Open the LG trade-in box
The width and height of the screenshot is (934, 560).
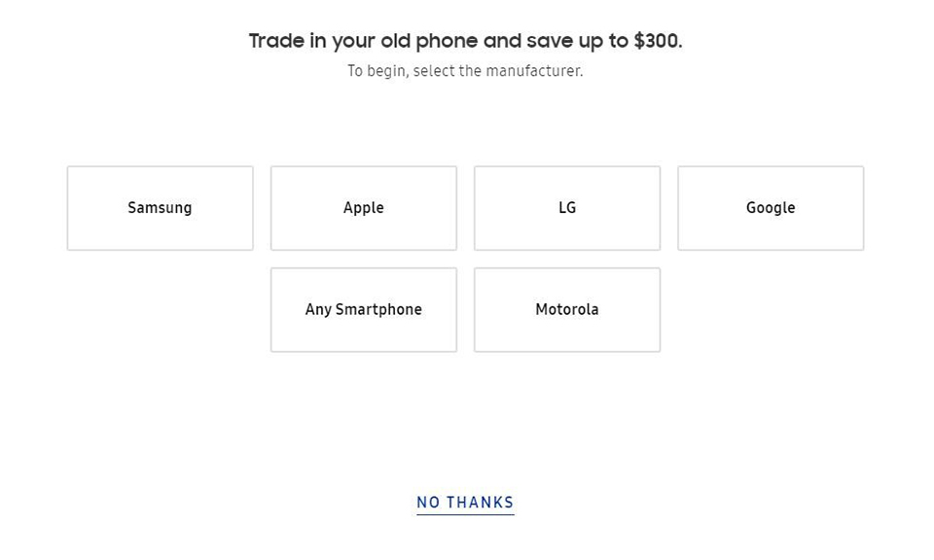(x=567, y=208)
